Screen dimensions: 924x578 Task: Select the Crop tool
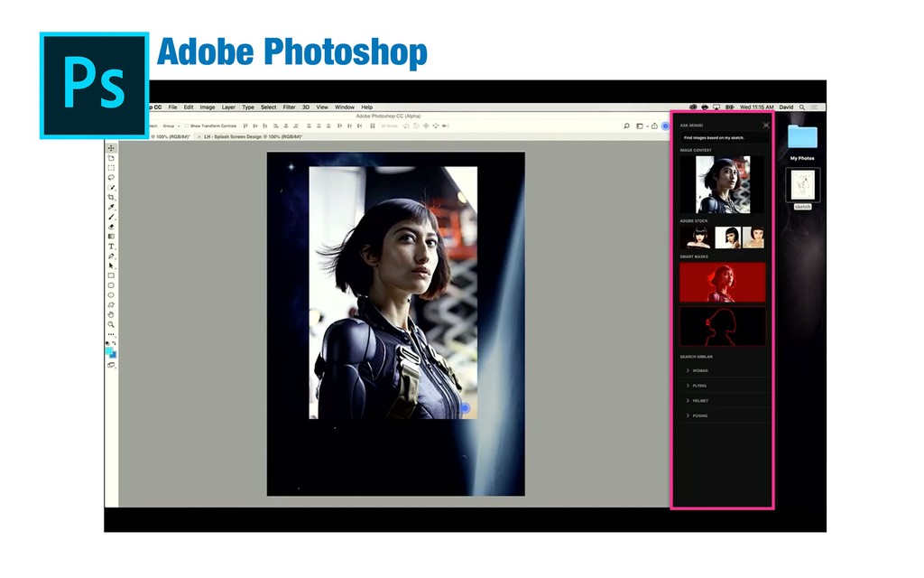[111, 197]
